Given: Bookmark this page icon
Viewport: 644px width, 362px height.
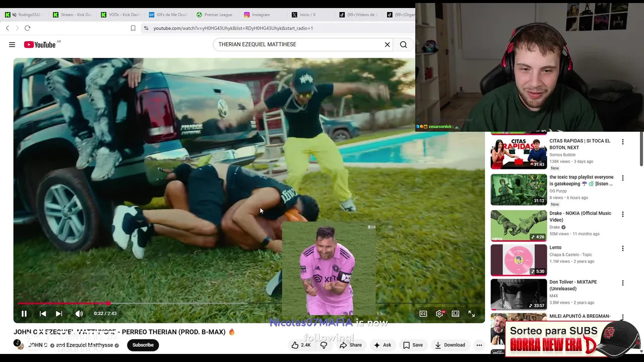Looking at the screenshot, I should [x=133, y=28].
